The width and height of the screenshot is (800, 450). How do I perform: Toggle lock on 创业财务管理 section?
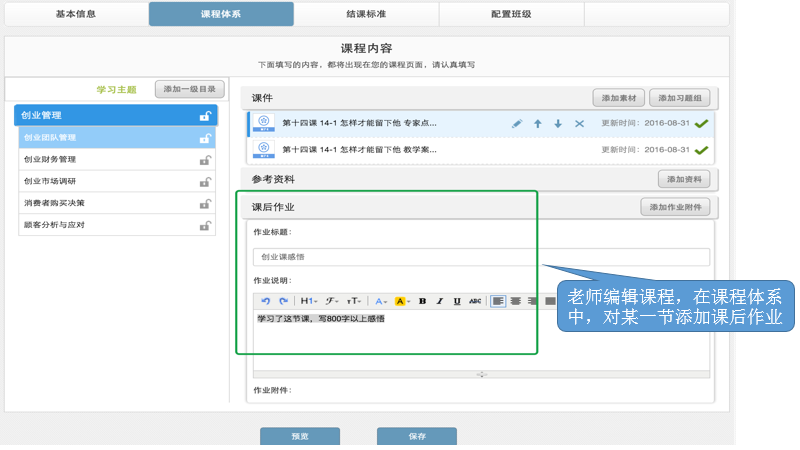click(x=205, y=159)
